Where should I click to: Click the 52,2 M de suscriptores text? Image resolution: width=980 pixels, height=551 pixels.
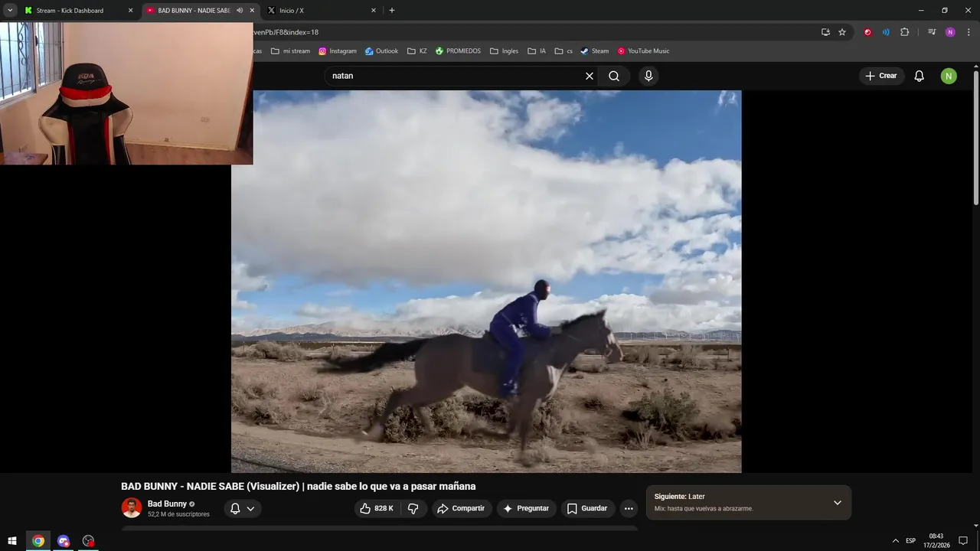(x=178, y=514)
